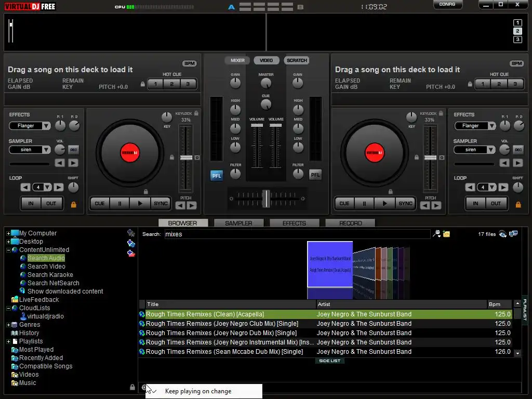Viewport: 532px width, 399px height.
Task: Click the right deck loop OUT button
Action: 496,204
